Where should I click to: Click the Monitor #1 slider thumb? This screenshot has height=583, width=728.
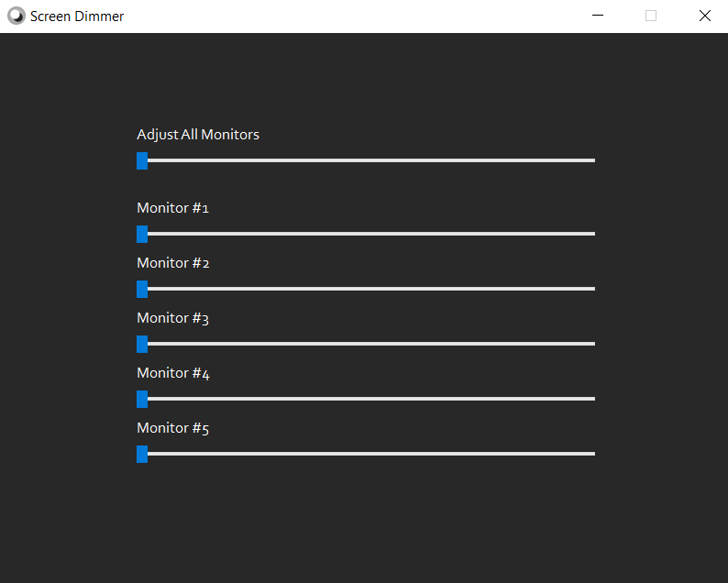click(142, 234)
